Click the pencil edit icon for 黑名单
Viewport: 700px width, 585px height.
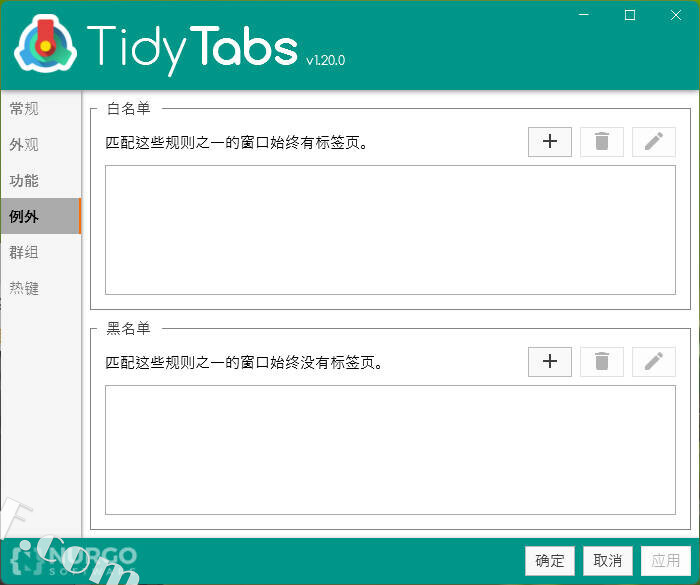[x=653, y=361]
